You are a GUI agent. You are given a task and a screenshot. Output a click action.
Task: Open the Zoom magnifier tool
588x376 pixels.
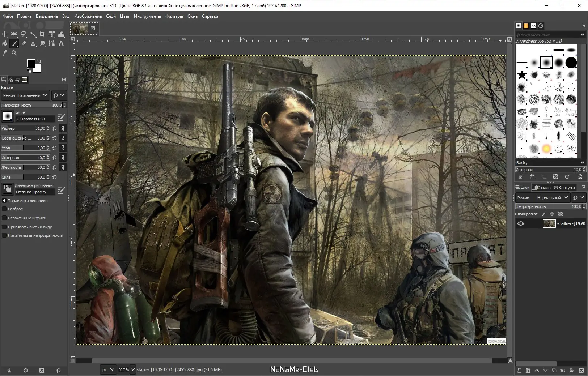14,53
